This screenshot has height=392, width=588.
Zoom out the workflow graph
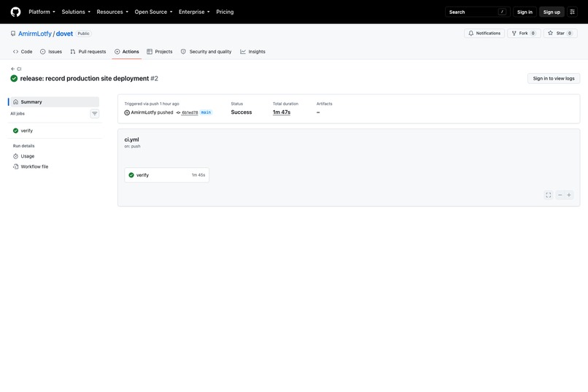coord(560,195)
